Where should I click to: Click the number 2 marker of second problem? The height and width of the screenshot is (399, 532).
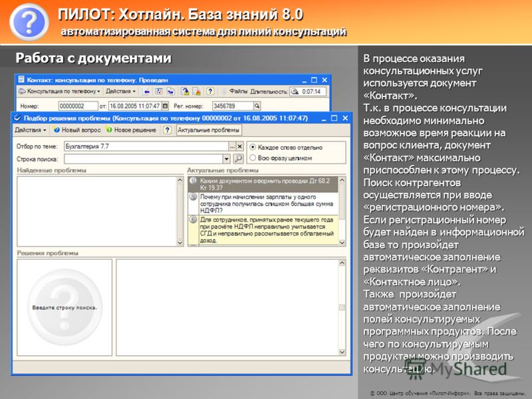(193, 197)
